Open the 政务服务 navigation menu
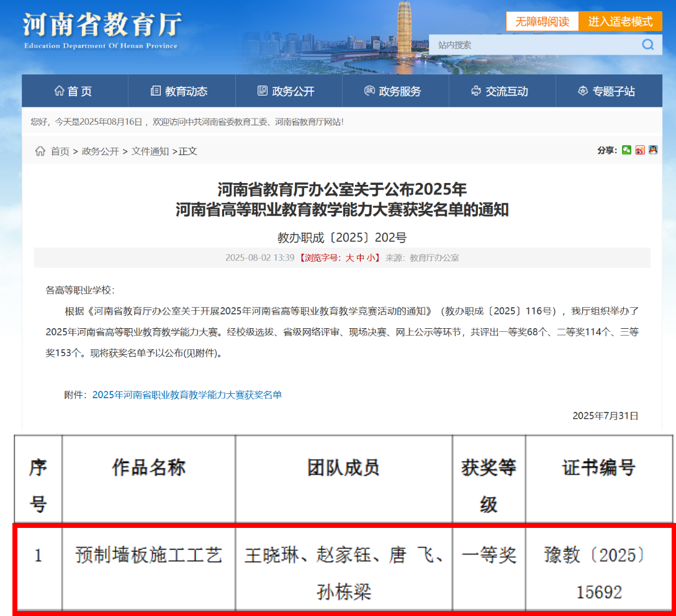Image resolution: width=676 pixels, height=616 pixels. pos(393,91)
